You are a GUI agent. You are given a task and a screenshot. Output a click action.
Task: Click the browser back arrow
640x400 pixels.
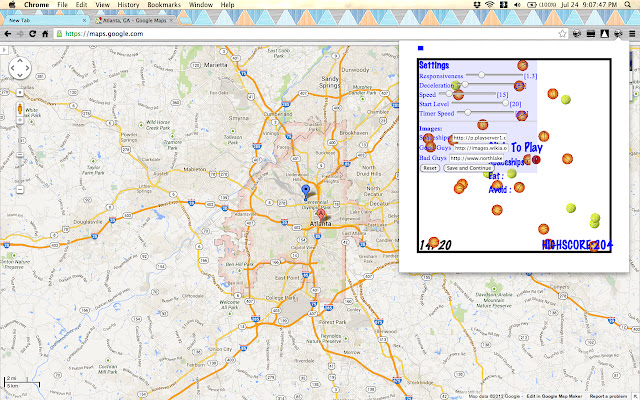click(8, 33)
